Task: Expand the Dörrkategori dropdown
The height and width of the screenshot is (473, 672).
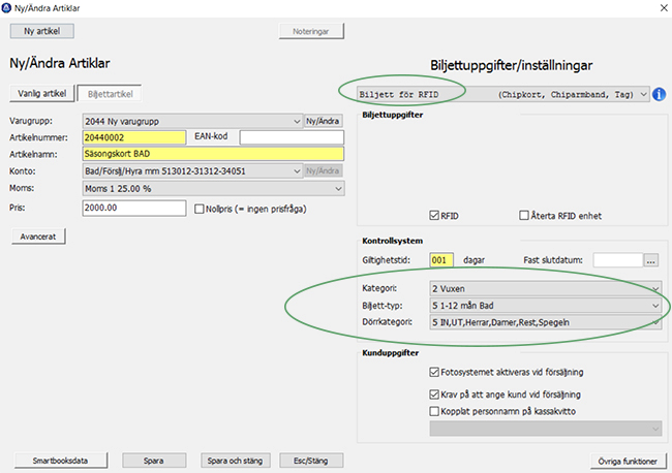Action: [546, 322]
